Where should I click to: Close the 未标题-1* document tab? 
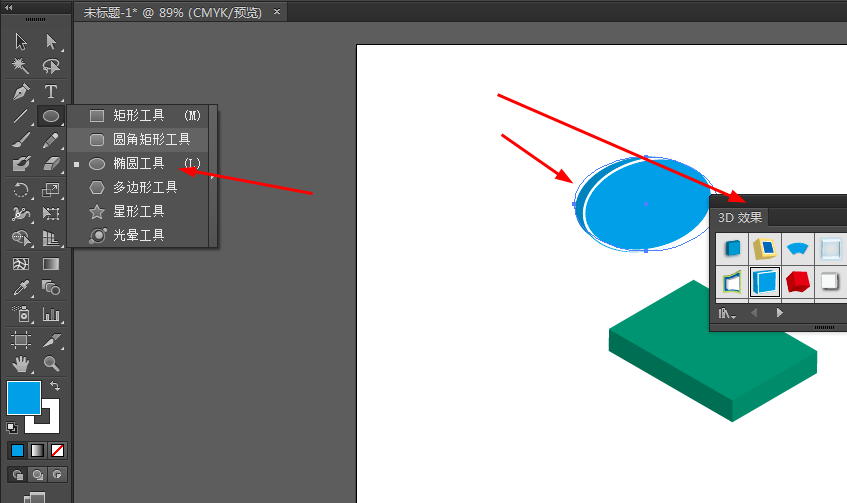tap(277, 11)
